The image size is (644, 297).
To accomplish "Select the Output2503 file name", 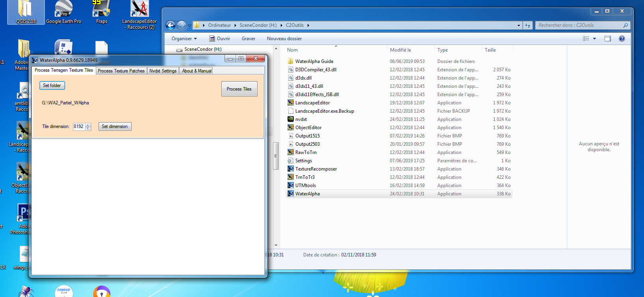I will click(308, 144).
